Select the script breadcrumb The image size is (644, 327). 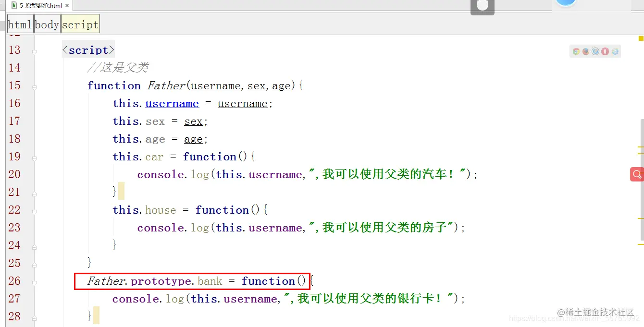[80, 24]
